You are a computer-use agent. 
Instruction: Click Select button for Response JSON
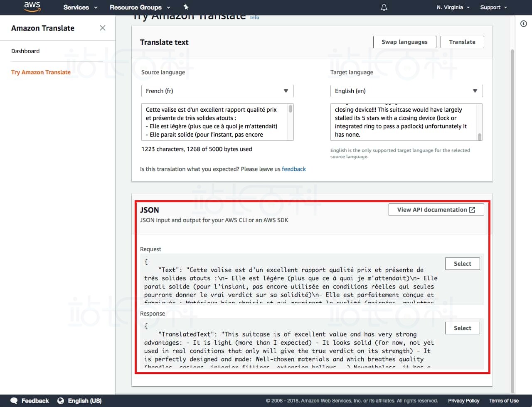[x=462, y=328]
